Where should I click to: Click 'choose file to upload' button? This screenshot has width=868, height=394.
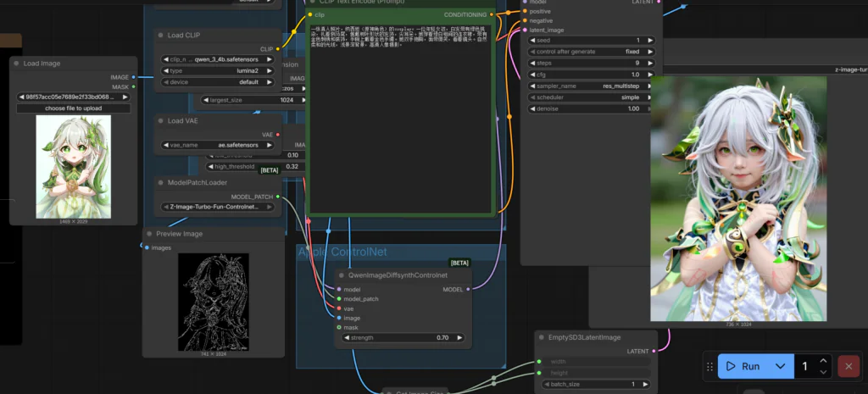tap(75, 108)
